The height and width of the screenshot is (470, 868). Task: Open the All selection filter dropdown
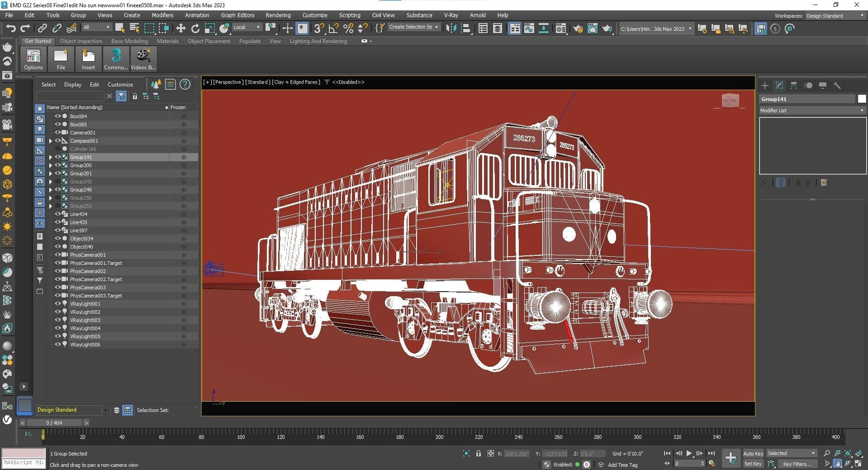(x=97, y=27)
